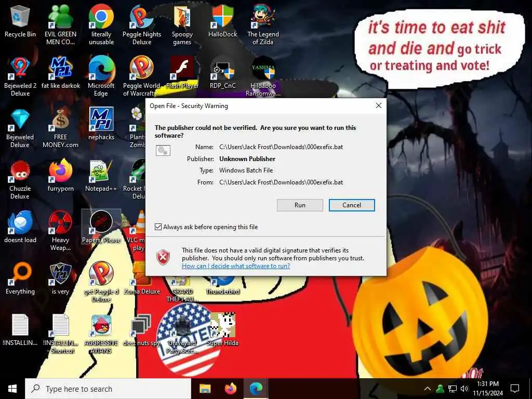Select Thunderbird shortcut below dialog

coord(222,285)
